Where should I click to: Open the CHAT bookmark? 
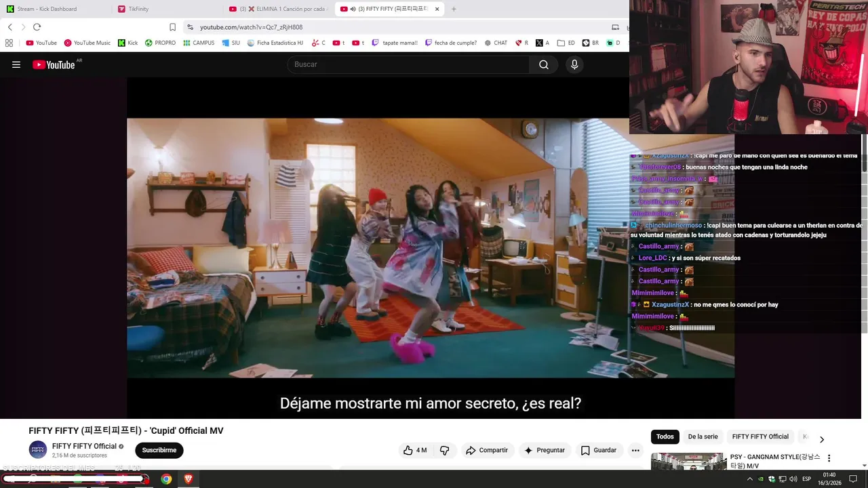click(x=496, y=43)
